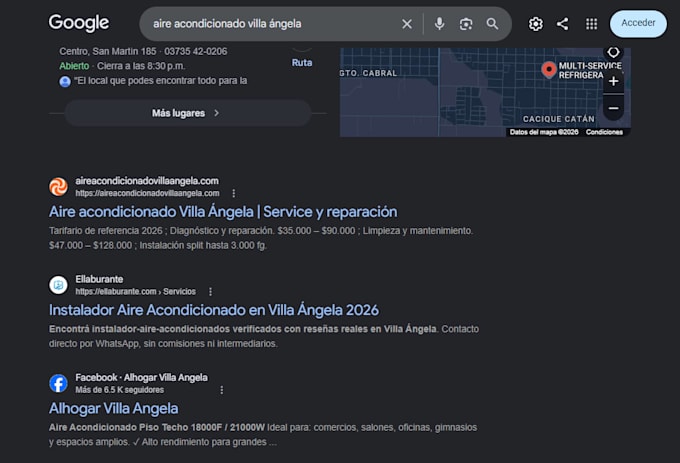Viewport: 680px width, 463px height.
Task: Click aireacondicionadovillaangela.com site name
Action: click(147, 181)
